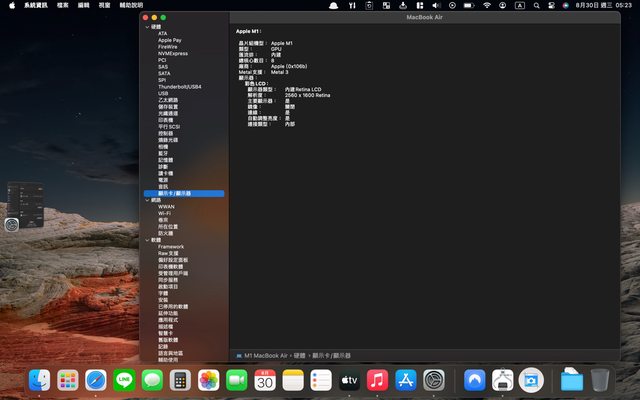Image resolution: width=640 pixels, height=400 pixels.
Task: Open App Store from the Dock
Action: pyautogui.click(x=405, y=380)
